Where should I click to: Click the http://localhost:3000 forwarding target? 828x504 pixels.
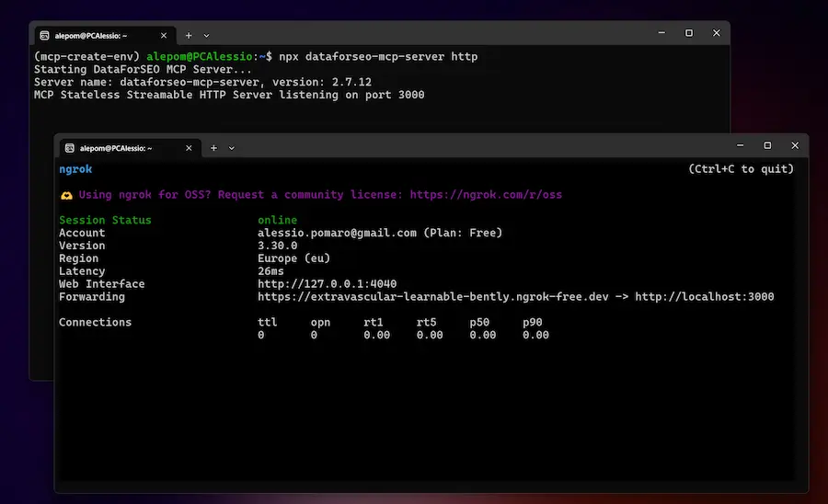click(704, 297)
